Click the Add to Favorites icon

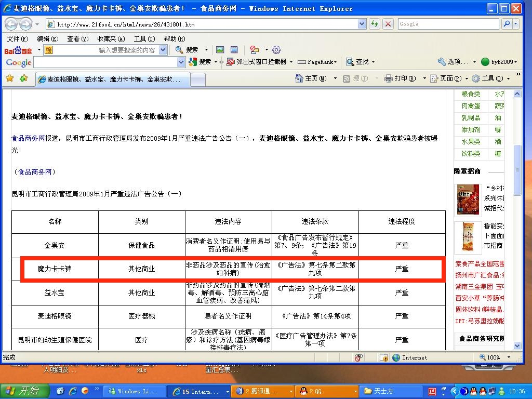pos(23,78)
